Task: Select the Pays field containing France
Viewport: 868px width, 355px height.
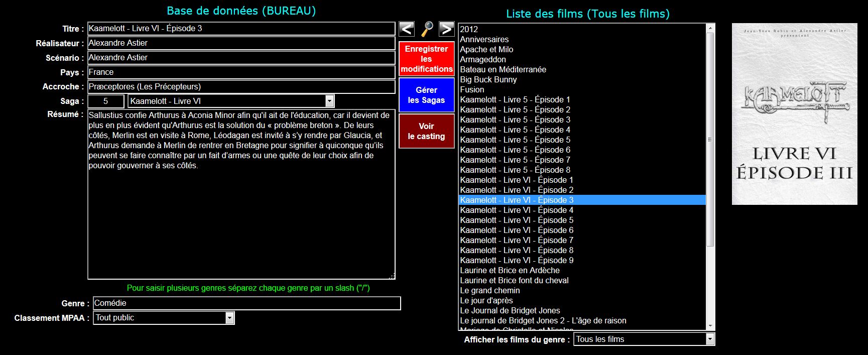Action: (241, 72)
